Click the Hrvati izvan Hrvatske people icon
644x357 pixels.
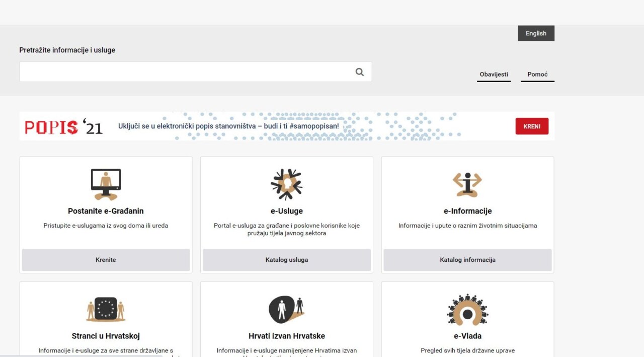(286, 309)
